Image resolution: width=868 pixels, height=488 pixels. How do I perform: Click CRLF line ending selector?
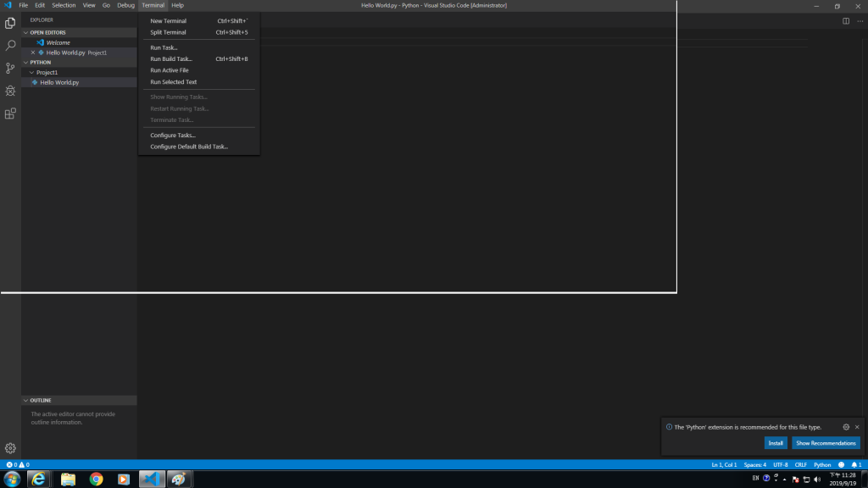800,465
